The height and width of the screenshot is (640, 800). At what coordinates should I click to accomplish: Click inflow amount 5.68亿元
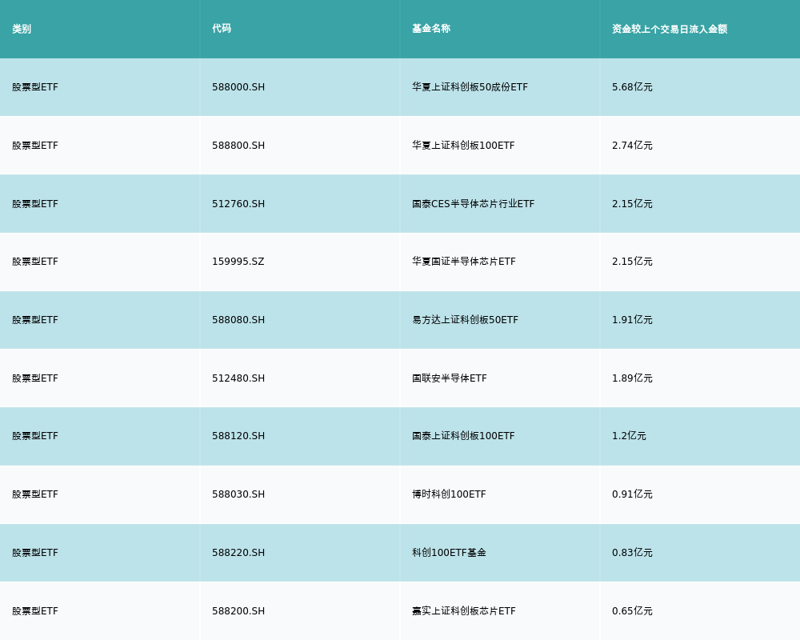pos(632,87)
